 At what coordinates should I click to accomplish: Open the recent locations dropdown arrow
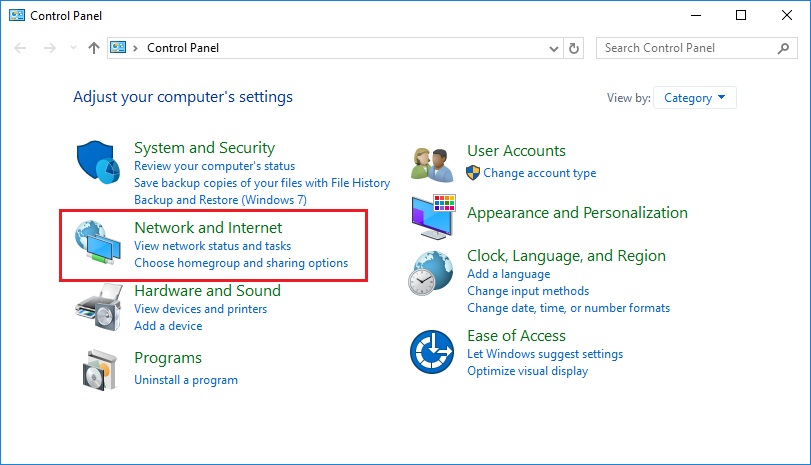(73, 48)
